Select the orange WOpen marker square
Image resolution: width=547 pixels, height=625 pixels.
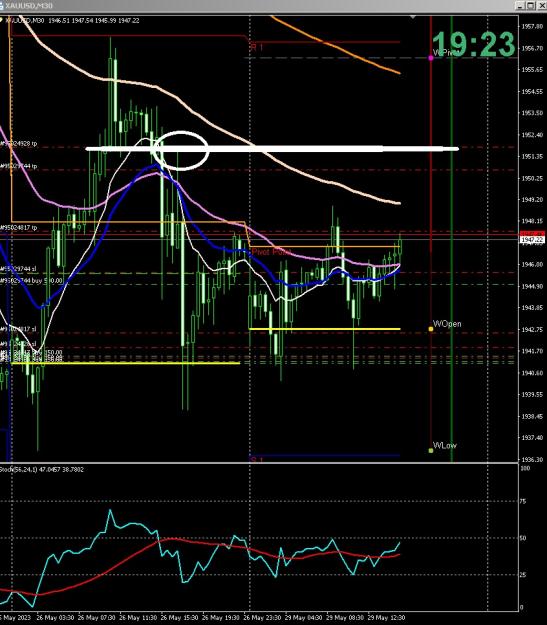click(x=431, y=329)
